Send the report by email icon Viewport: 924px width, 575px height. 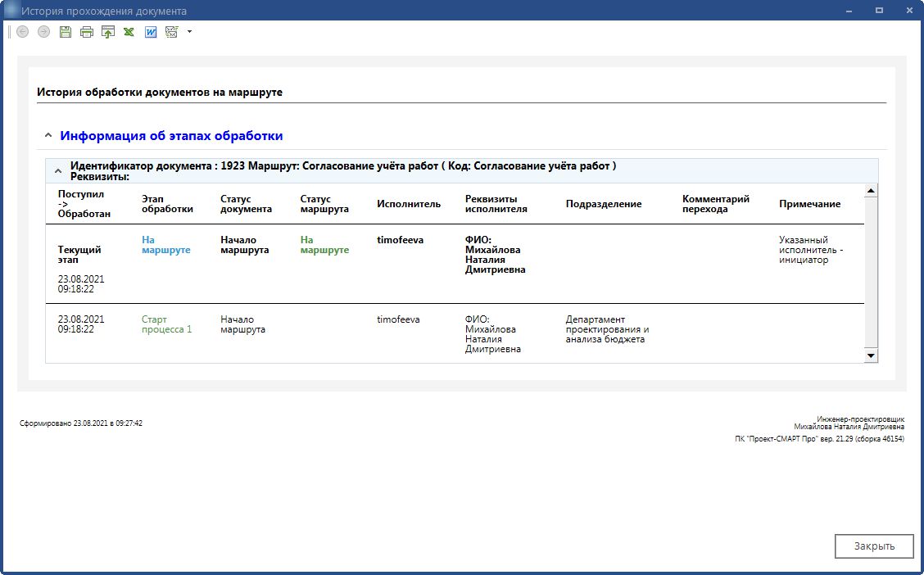pos(172,32)
